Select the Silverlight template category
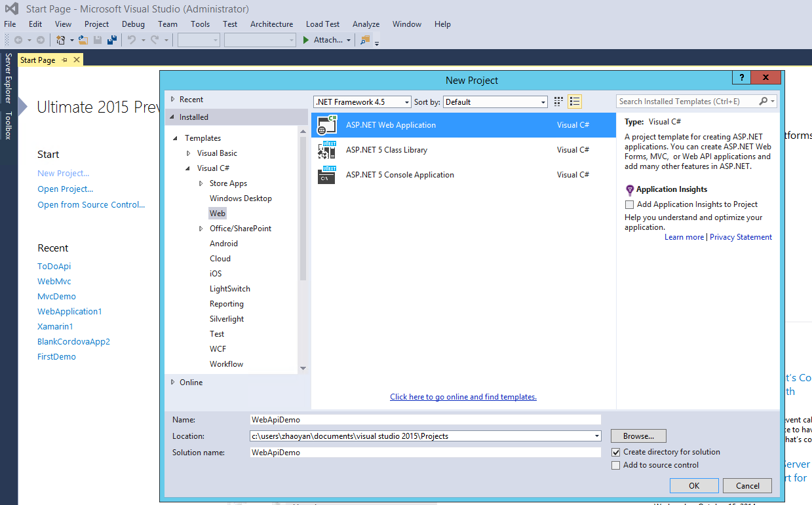812x505 pixels. tap(227, 319)
